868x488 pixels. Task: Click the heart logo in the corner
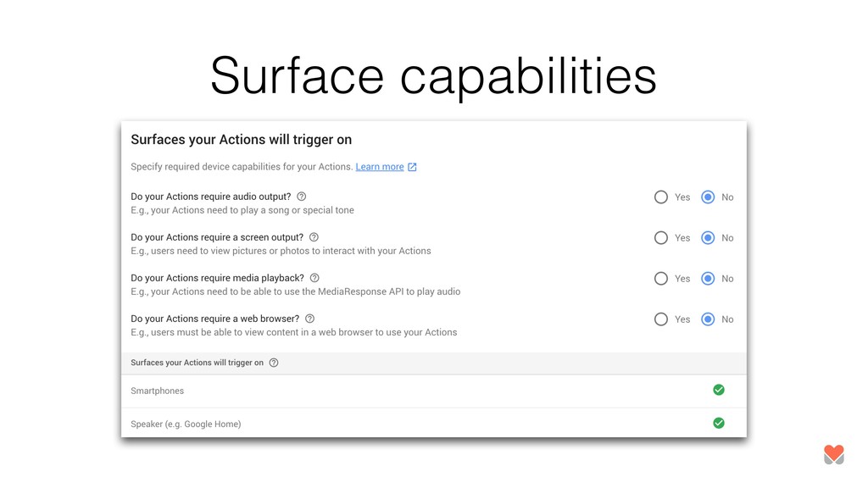pyautogui.click(x=834, y=454)
